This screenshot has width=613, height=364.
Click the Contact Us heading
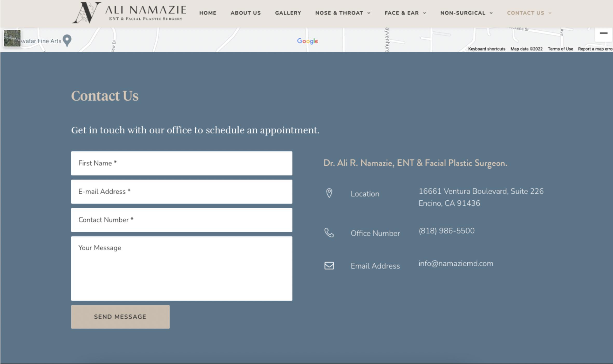coord(105,96)
